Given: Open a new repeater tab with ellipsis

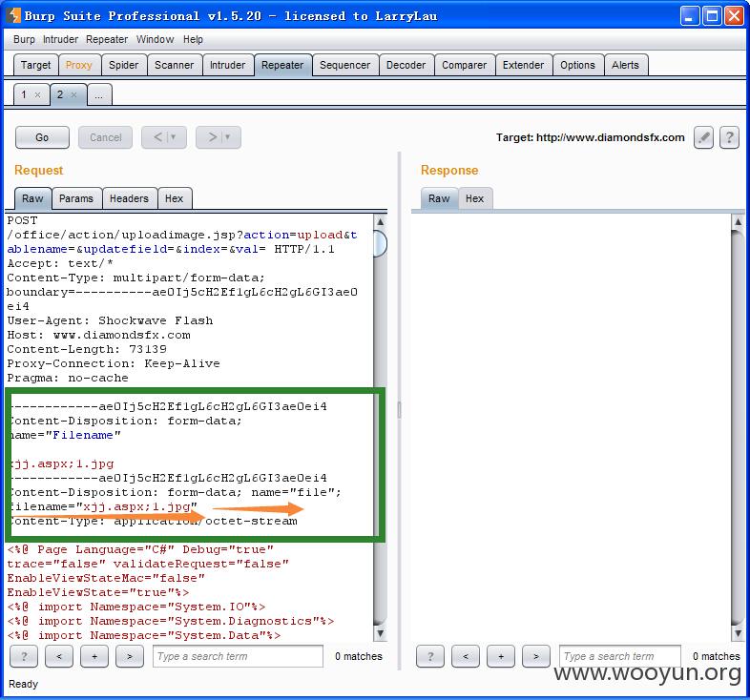Looking at the screenshot, I should (99, 94).
